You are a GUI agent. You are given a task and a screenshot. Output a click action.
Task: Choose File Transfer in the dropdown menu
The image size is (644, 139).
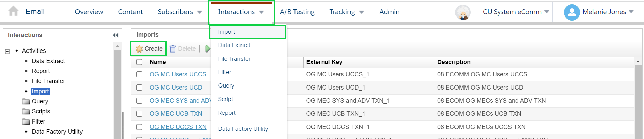(x=234, y=59)
